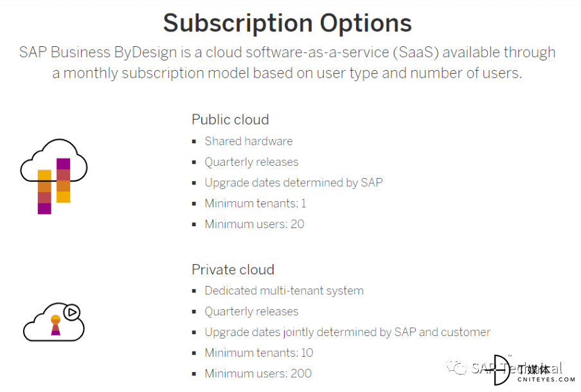Click the public cloud icon with colored bars
This screenshot has width=581, height=392.
pos(54,176)
